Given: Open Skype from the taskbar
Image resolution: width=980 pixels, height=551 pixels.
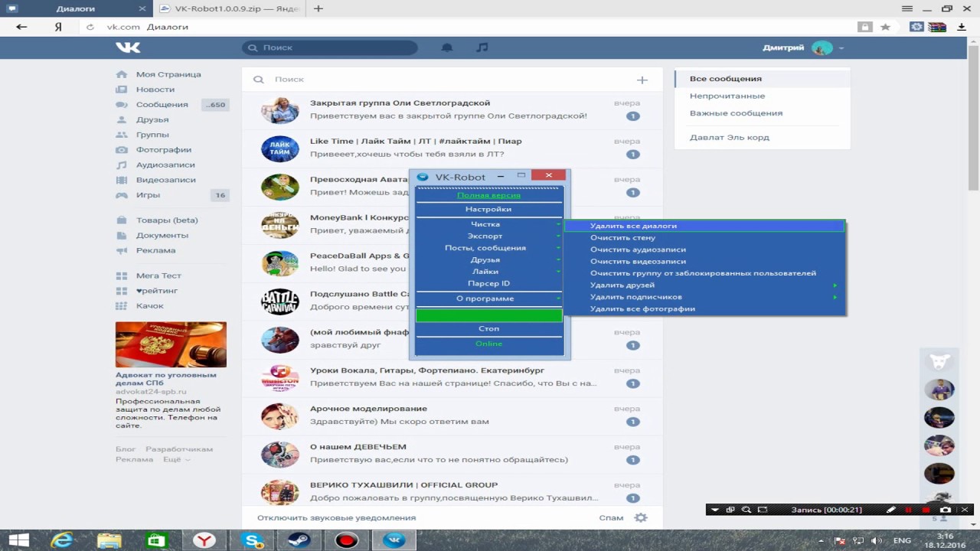Looking at the screenshot, I should 251,540.
